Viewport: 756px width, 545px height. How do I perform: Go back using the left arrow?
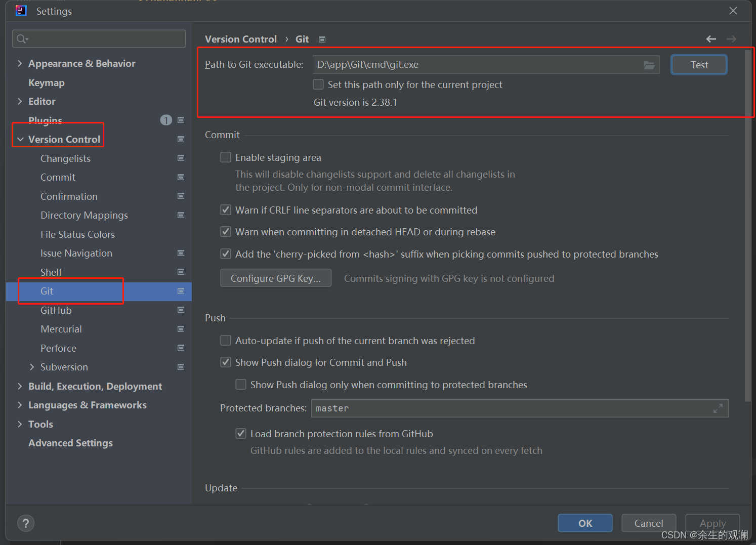point(711,39)
